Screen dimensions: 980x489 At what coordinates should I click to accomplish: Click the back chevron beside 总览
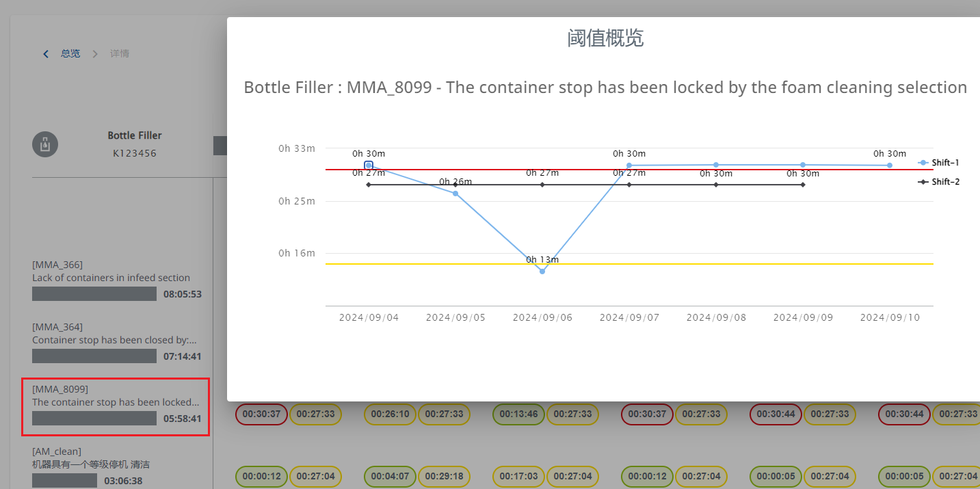pyautogui.click(x=46, y=53)
